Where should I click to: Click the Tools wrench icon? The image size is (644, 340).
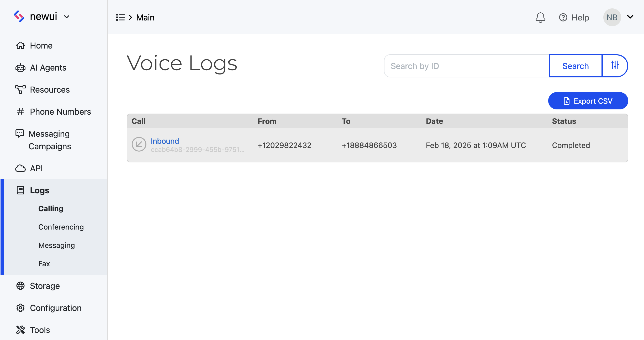click(x=20, y=330)
